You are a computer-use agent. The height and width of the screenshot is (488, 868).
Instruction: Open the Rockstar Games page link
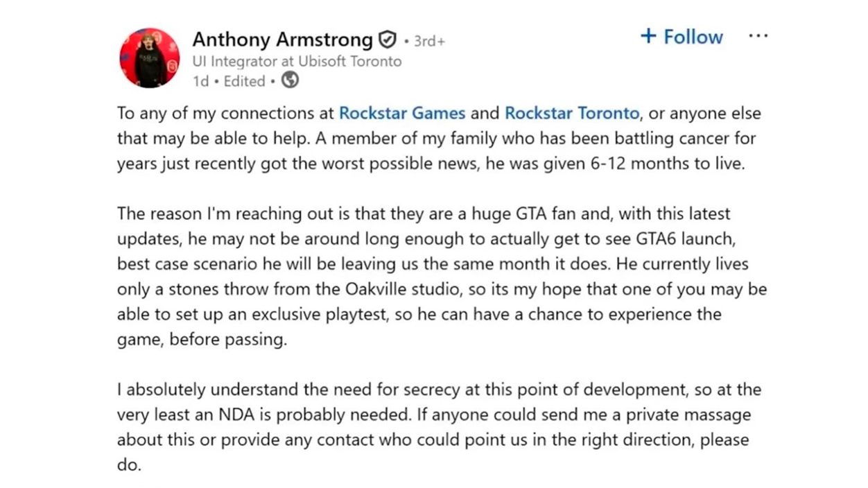(x=401, y=113)
